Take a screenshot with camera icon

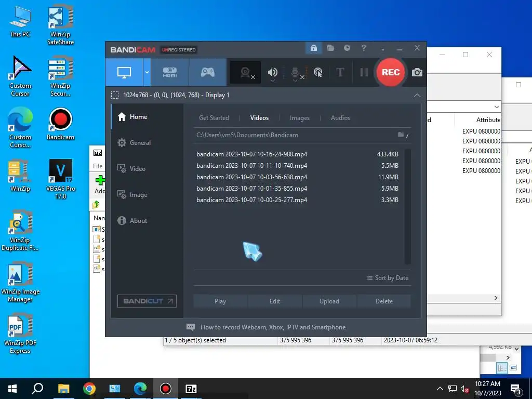click(417, 72)
